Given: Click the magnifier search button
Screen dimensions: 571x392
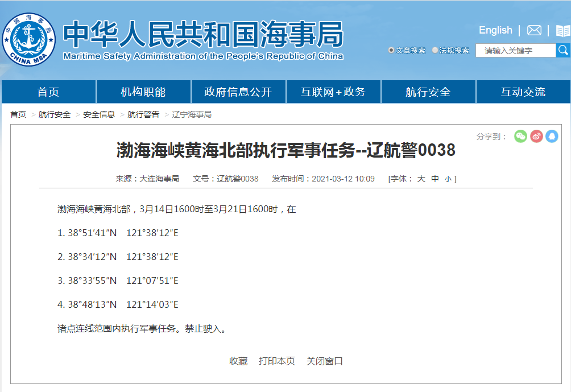Looking at the screenshot, I should 563,50.
